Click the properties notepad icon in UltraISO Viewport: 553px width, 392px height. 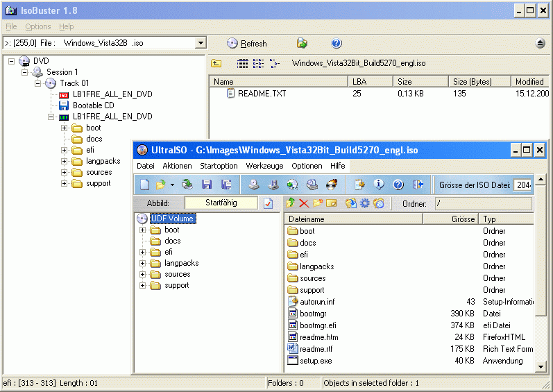(x=359, y=185)
